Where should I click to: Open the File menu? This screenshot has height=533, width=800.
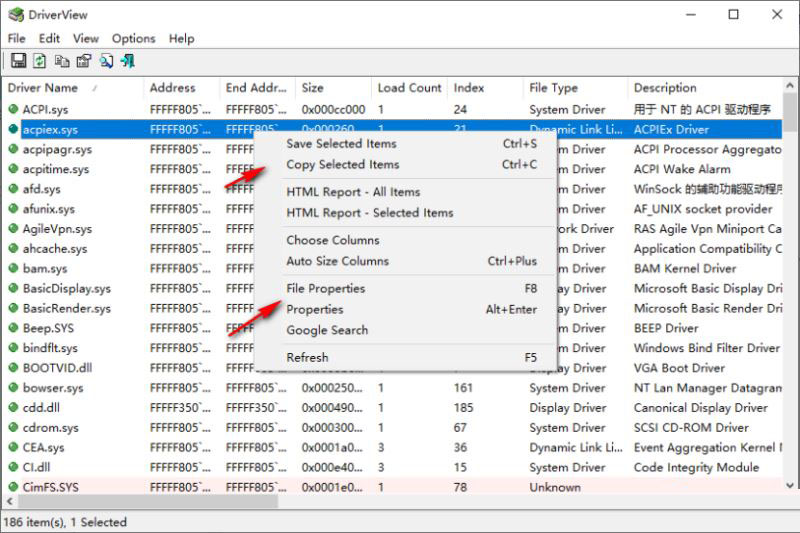coord(16,39)
